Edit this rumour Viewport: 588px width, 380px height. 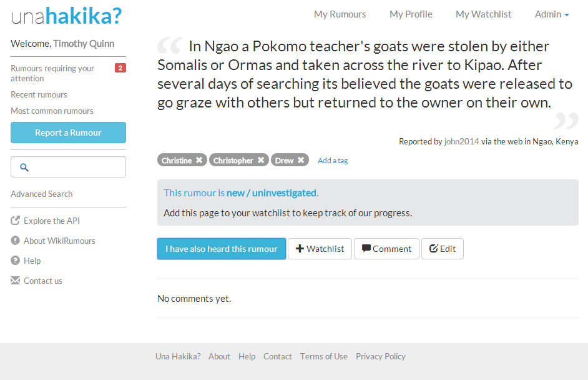(442, 249)
